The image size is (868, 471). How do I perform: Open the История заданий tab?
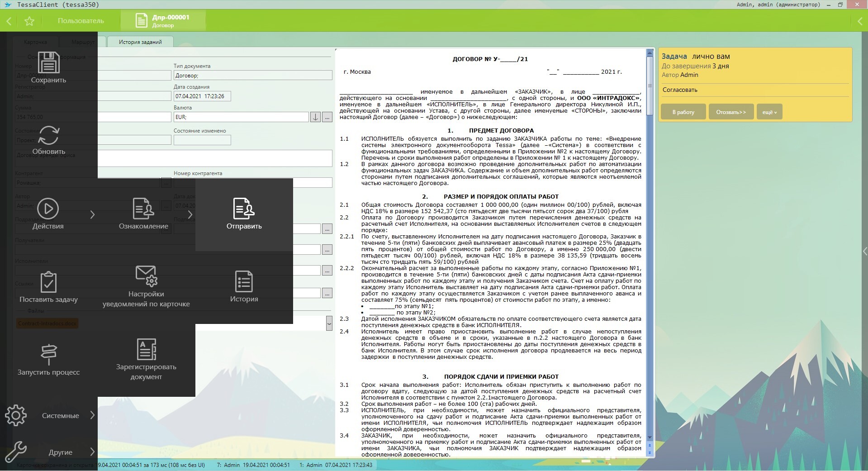click(140, 42)
